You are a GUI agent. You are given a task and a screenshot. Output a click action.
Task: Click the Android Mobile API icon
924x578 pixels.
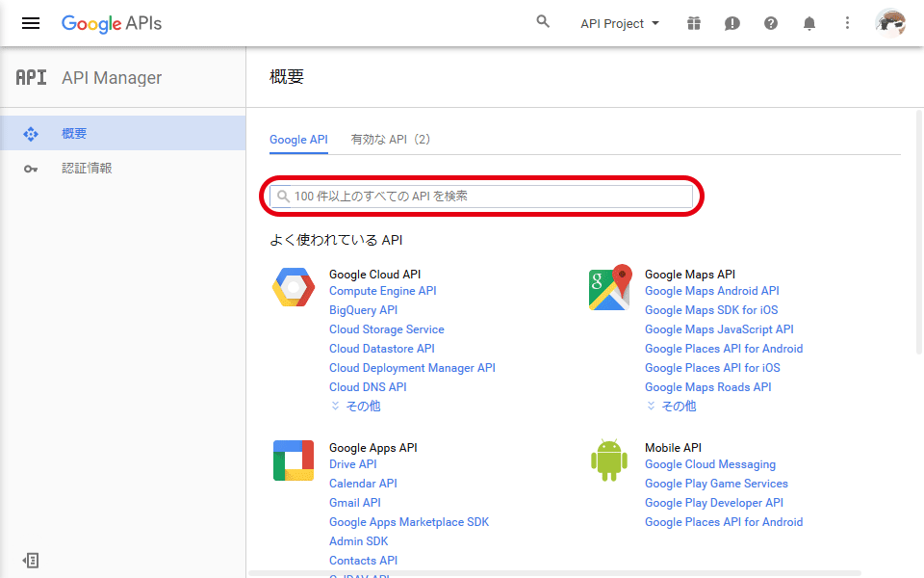(x=609, y=460)
